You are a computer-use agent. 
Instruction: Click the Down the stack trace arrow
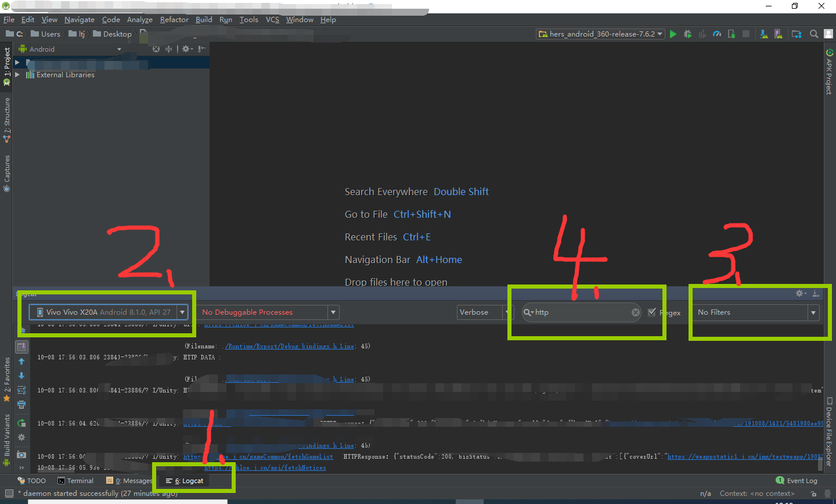pyautogui.click(x=21, y=376)
